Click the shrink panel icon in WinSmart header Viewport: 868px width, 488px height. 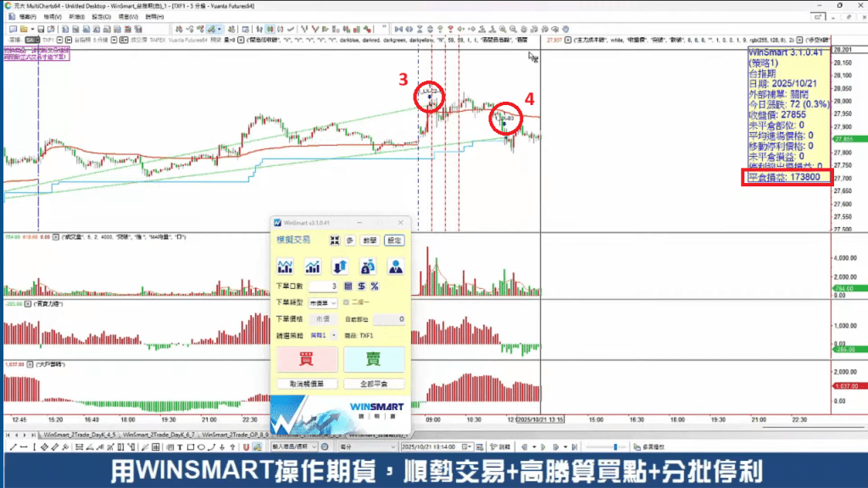pyautogui.click(x=334, y=241)
